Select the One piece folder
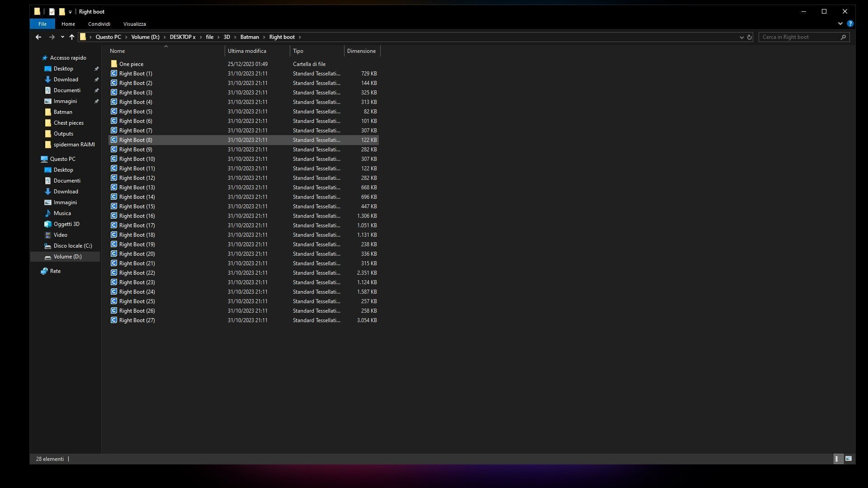This screenshot has height=488, width=868. [x=131, y=64]
